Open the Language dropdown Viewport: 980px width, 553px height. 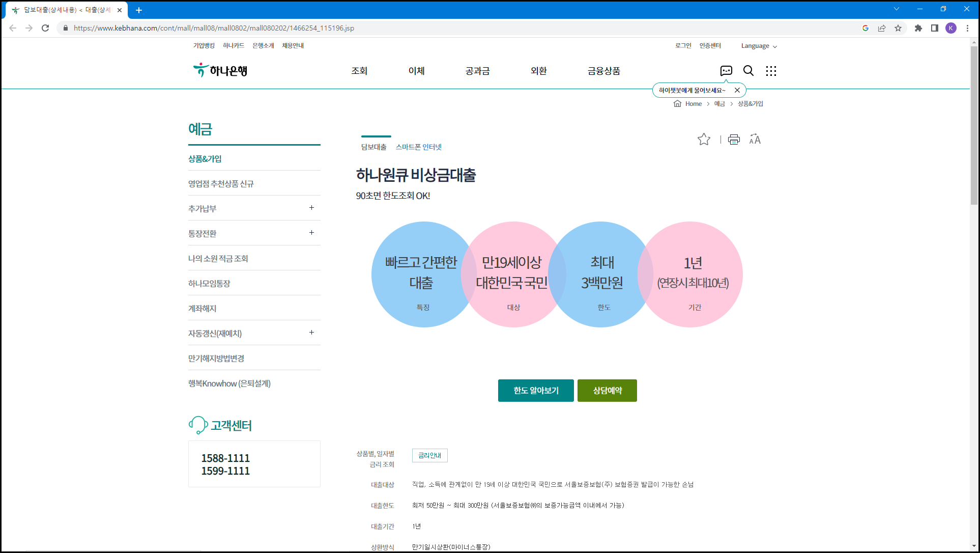click(x=759, y=46)
